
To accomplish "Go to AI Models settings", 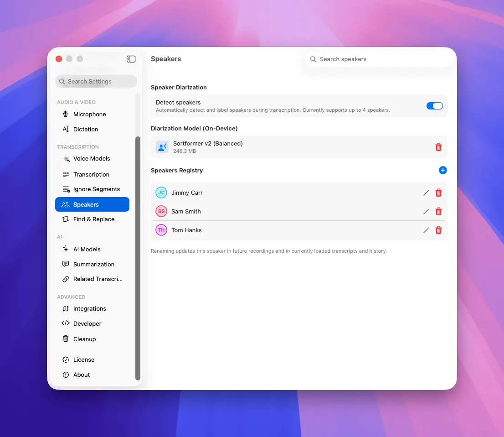I will [92, 249].
